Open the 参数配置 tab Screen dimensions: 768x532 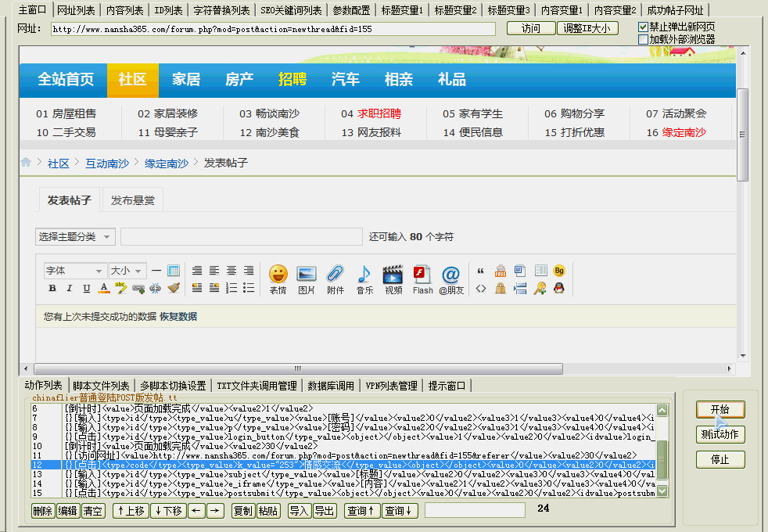click(x=351, y=10)
